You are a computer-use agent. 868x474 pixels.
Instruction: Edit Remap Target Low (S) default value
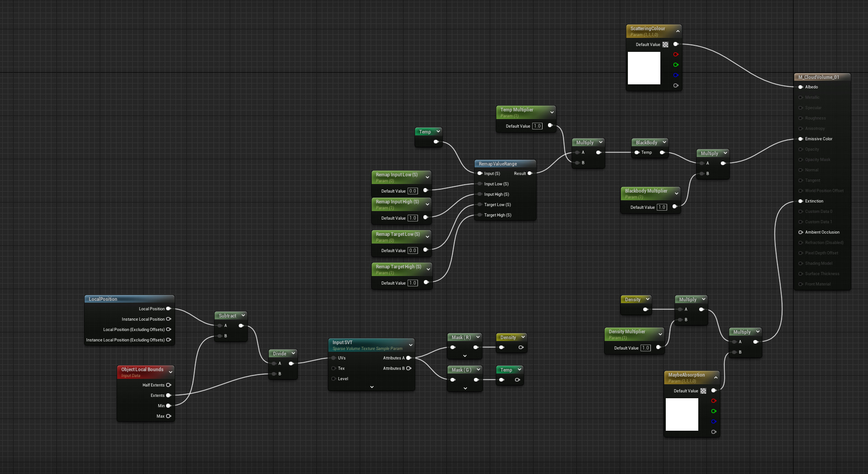click(x=413, y=251)
